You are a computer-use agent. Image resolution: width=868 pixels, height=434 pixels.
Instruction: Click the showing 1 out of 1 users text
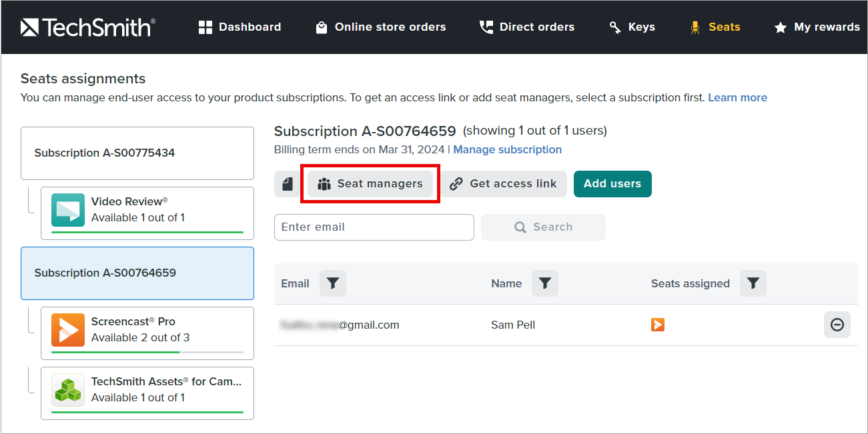click(535, 131)
